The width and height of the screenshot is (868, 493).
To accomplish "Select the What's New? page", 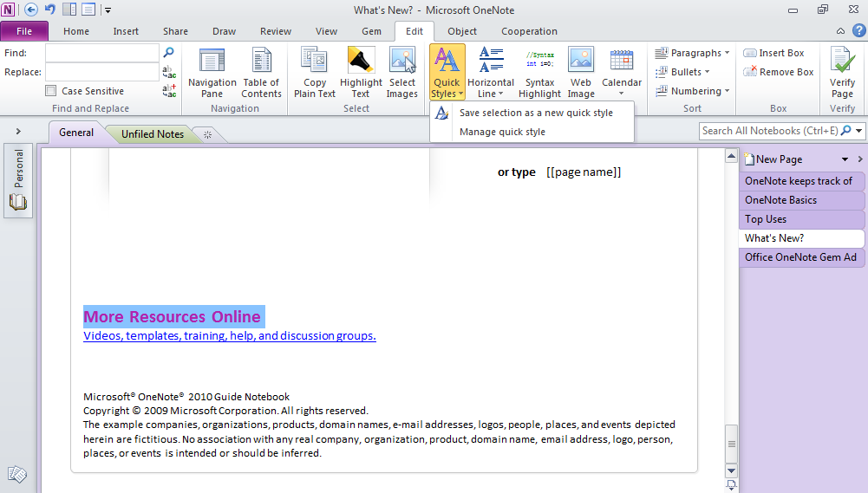I will [x=801, y=238].
